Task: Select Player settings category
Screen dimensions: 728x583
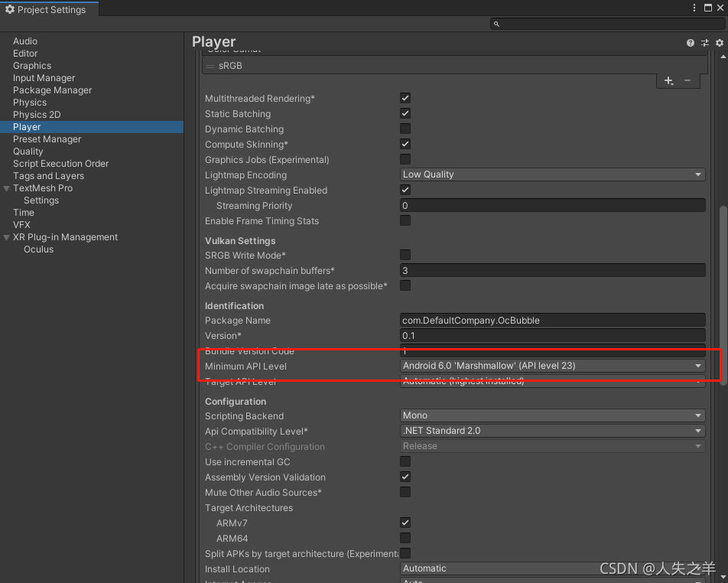Action: tap(92, 127)
